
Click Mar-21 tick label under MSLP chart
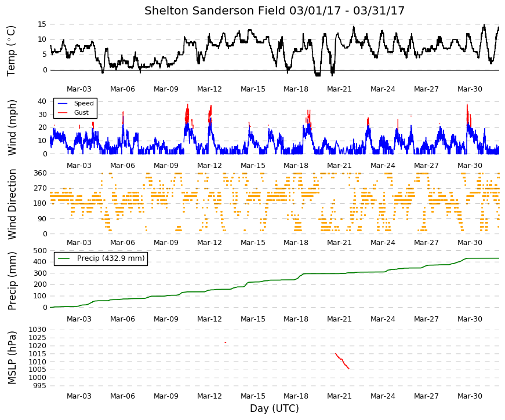[x=339, y=396]
